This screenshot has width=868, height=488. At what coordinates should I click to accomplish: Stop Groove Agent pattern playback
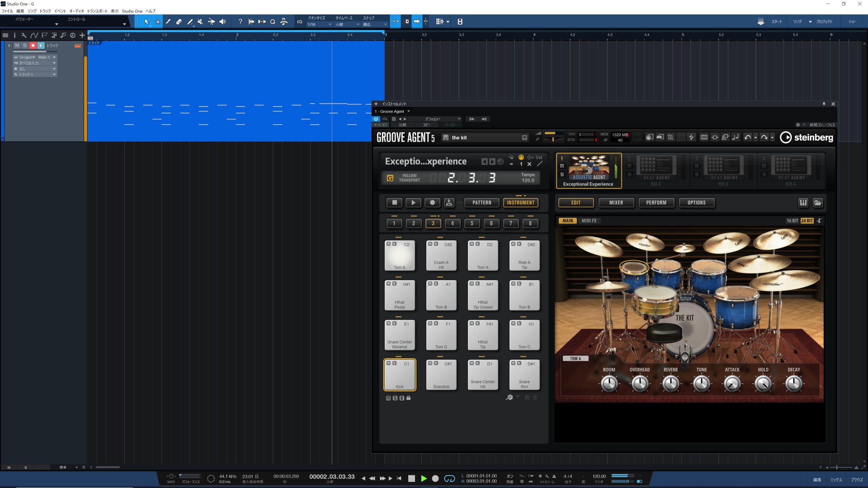pyautogui.click(x=394, y=203)
